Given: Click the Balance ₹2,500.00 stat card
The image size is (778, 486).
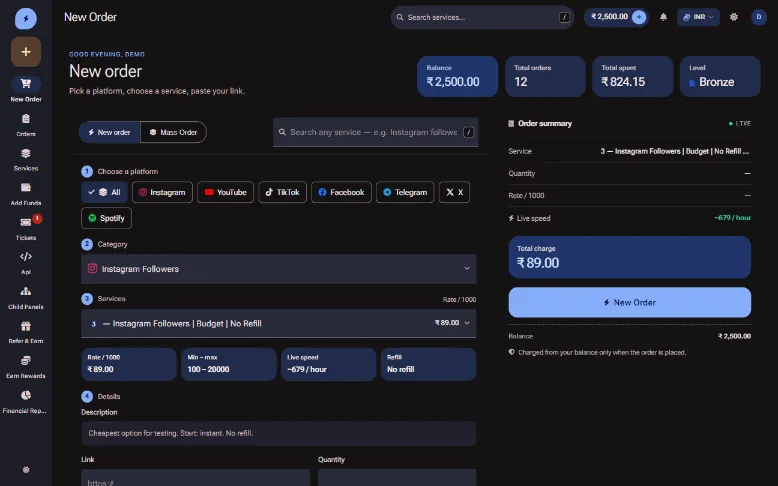Looking at the screenshot, I should click(x=457, y=76).
